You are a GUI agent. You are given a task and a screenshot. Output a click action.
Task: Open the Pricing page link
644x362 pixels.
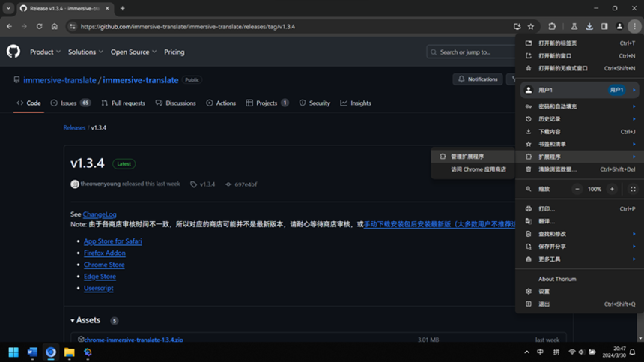coord(174,52)
